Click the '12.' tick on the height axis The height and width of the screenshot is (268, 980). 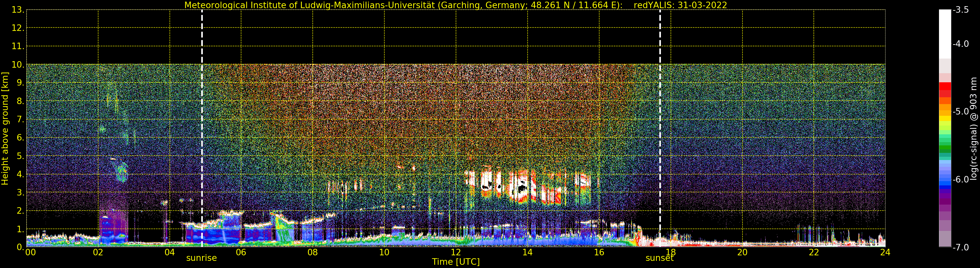[x=18, y=28]
